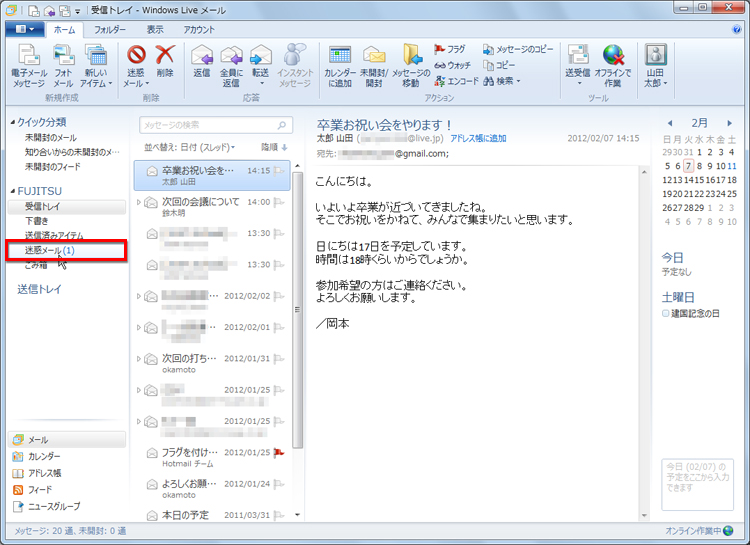Open 山田太郎 account menu

[x=655, y=66]
